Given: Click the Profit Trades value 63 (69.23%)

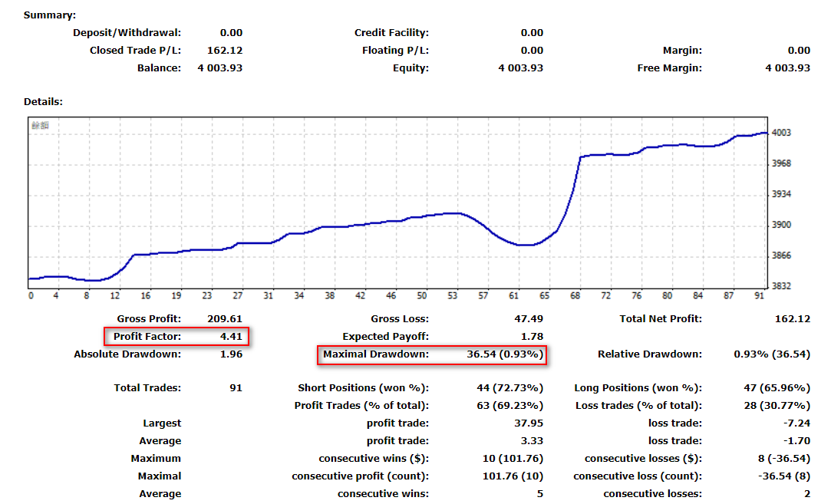Looking at the screenshot, I should (x=509, y=406).
